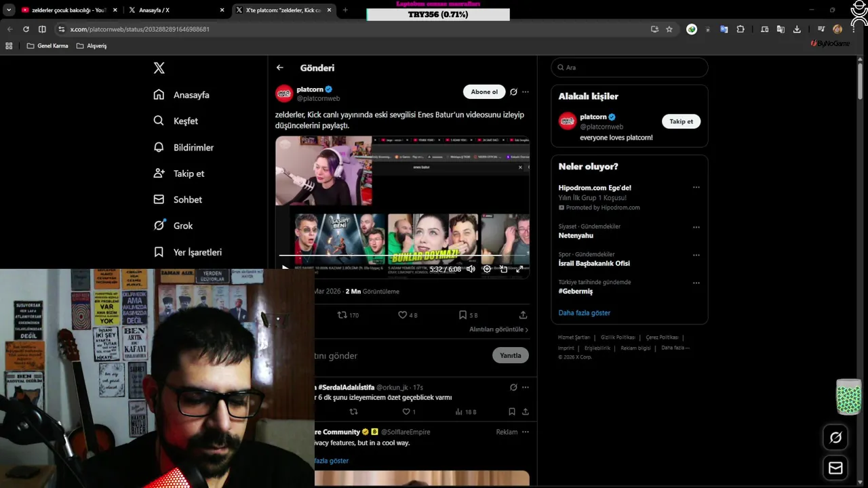Open options for #Gebermiş trend
The width and height of the screenshot is (868, 488).
point(696,283)
